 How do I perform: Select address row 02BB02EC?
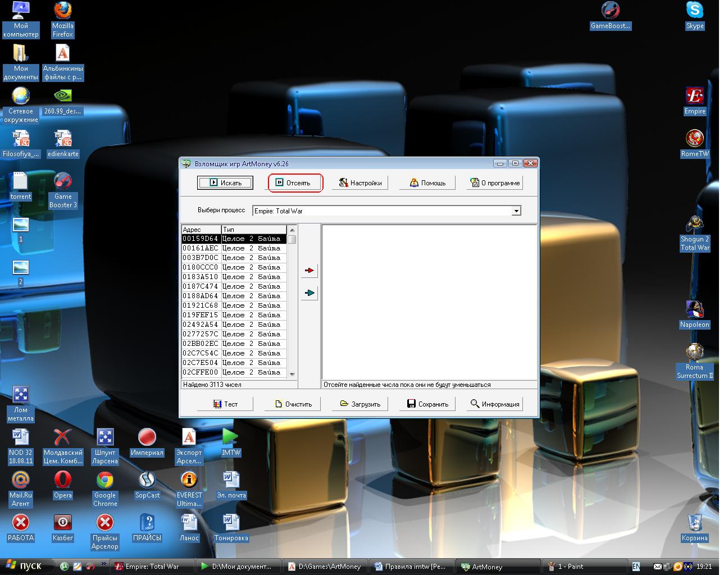pyautogui.click(x=234, y=344)
